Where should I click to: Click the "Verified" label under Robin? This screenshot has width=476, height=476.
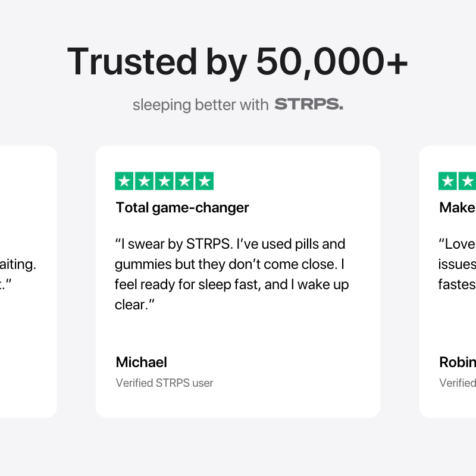[457, 383]
